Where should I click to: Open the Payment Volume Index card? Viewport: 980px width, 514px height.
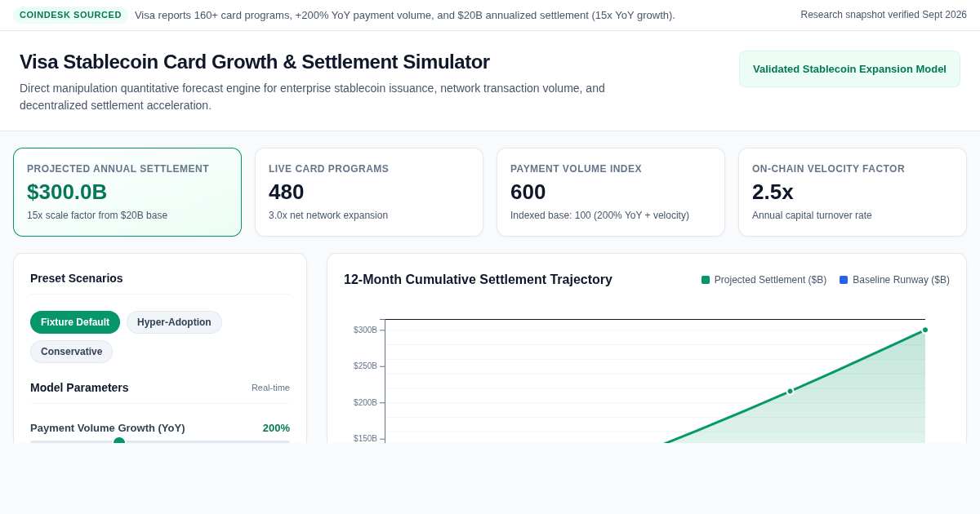(x=611, y=193)
